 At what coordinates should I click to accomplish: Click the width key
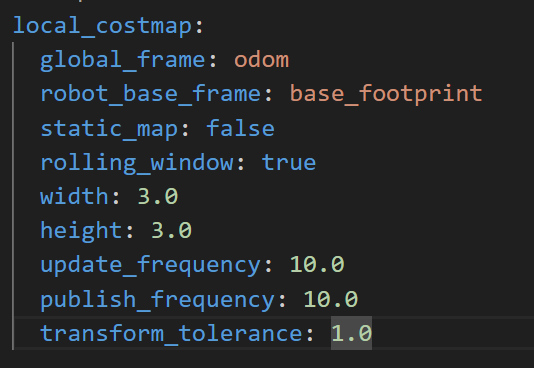(74, 197)
